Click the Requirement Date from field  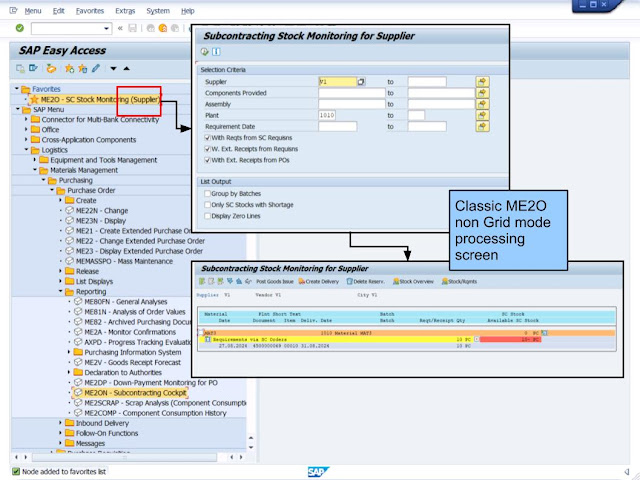click(x=338, y=127)
